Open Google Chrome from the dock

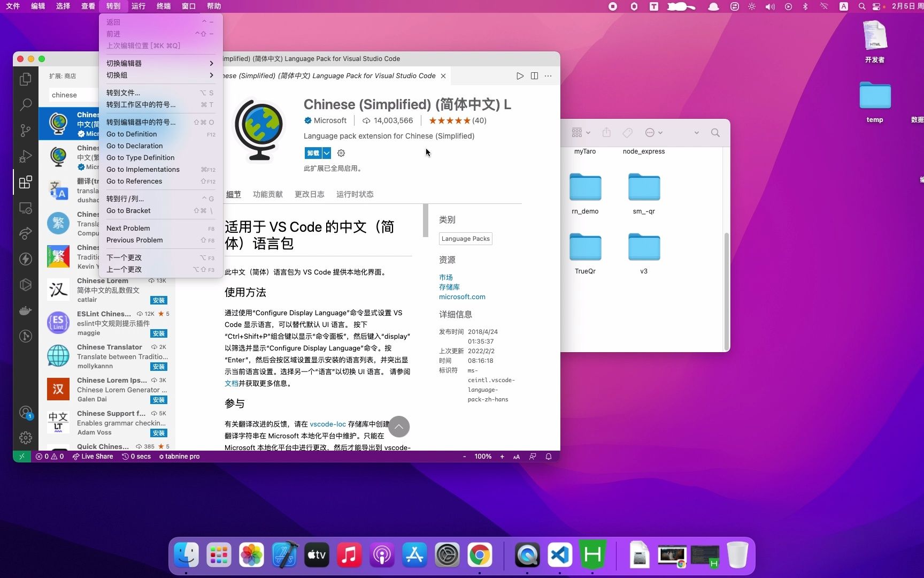point(480,555)
